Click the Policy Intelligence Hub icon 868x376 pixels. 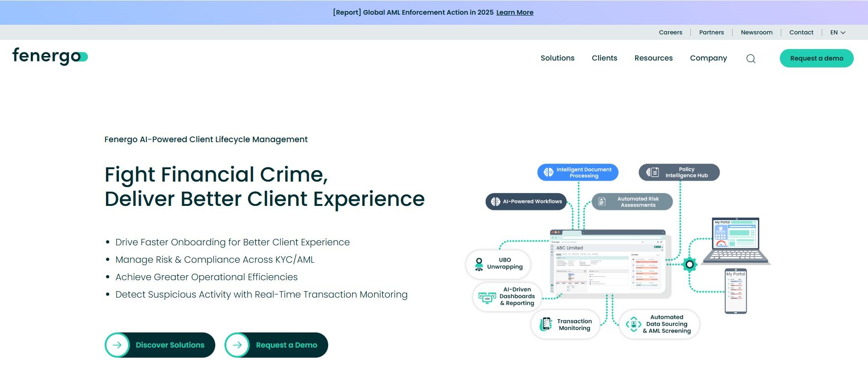(652, 172)
